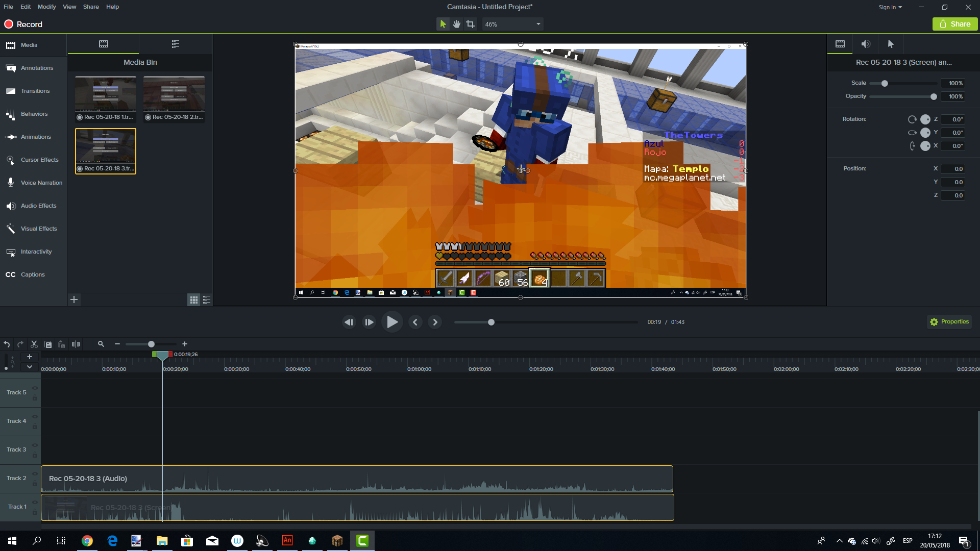Toggle visibility eye for Track 4
980x551 pixels.
[x=35, y=417]
